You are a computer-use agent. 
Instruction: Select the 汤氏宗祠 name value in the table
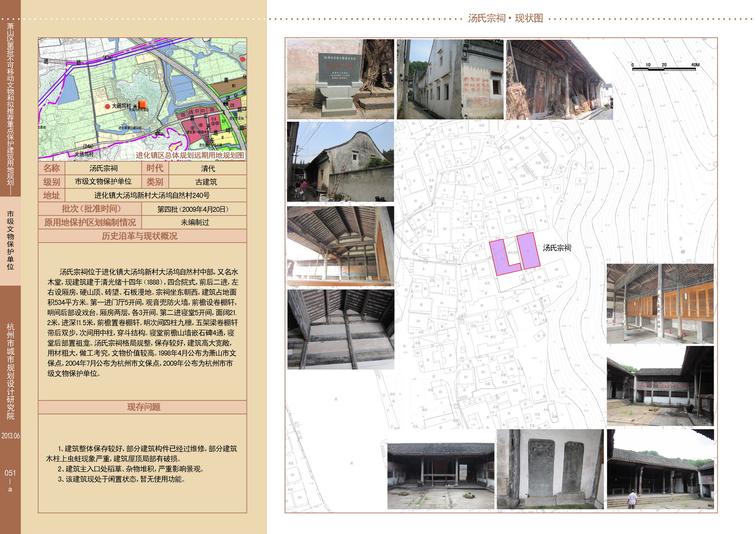tap(103, 168)
